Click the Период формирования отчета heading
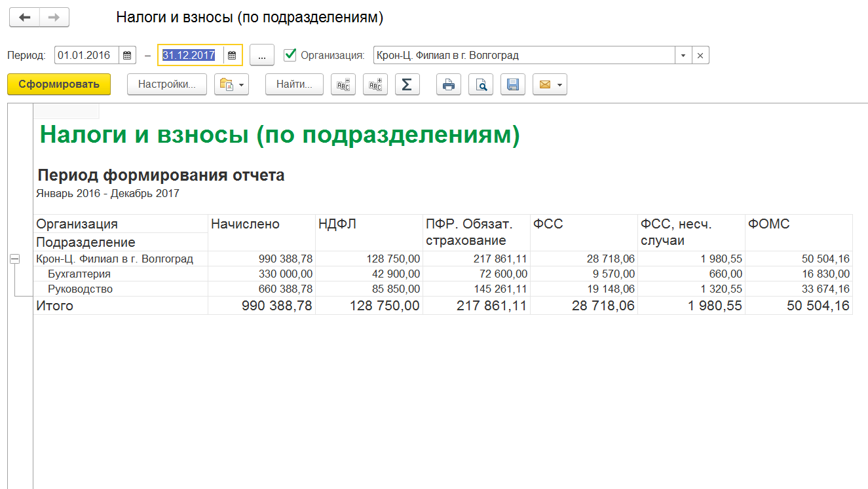 161,175
